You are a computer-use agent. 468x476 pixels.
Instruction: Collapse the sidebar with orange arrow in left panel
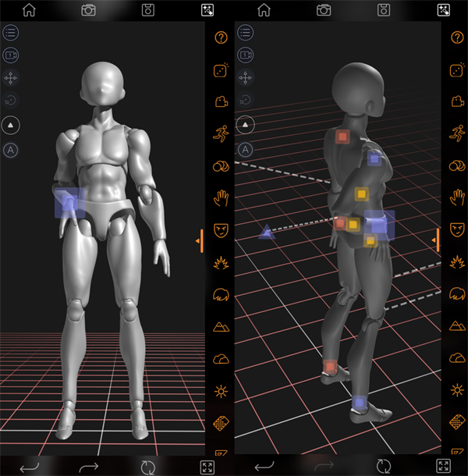(x=200, y=240)
